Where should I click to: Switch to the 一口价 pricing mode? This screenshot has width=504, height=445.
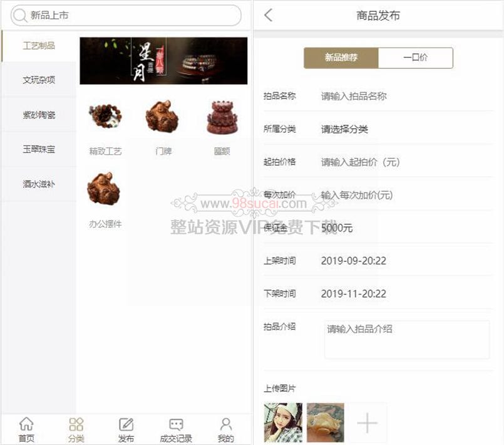tap(416, 57)
